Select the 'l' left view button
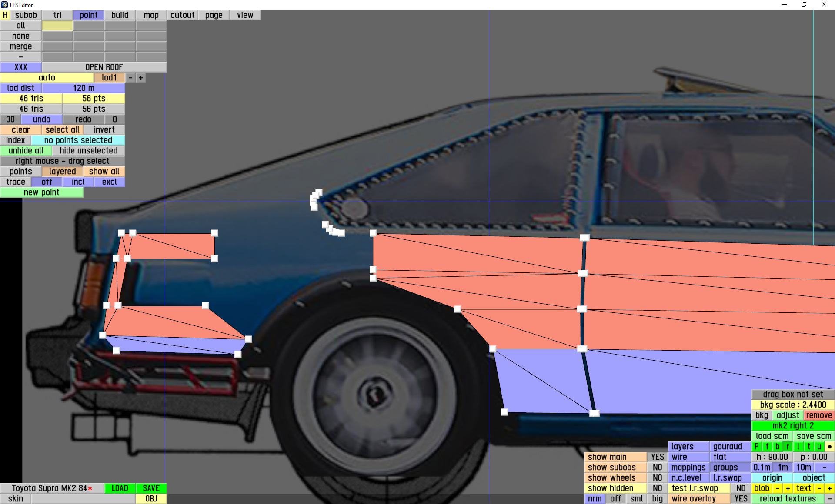 click(x=798, y=446)
